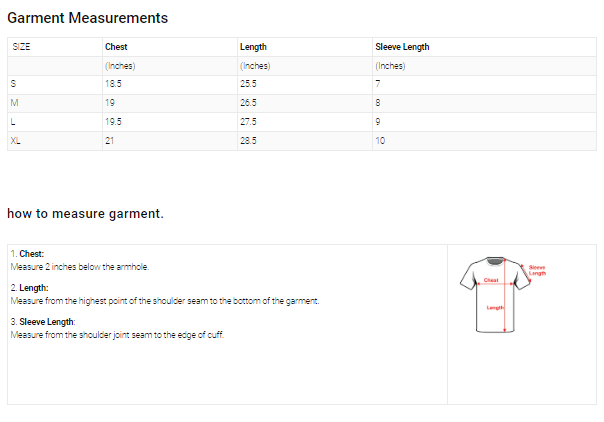Click the "how to measure garment." heading
The image size is (604, 422).
(85, 213)
